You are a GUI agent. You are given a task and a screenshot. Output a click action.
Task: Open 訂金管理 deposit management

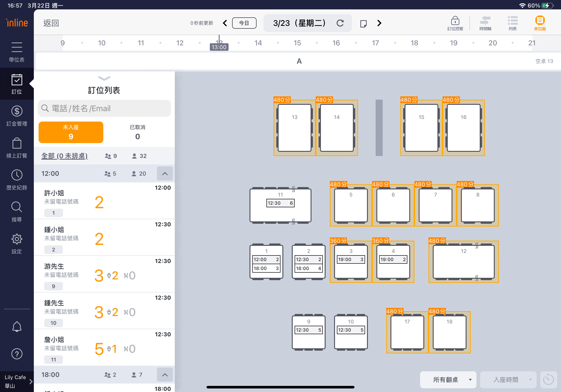coord(17,116)
